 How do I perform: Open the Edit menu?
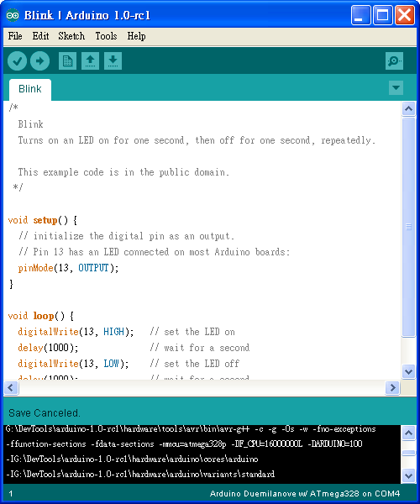pyautogui.click(x=40, y=36)
